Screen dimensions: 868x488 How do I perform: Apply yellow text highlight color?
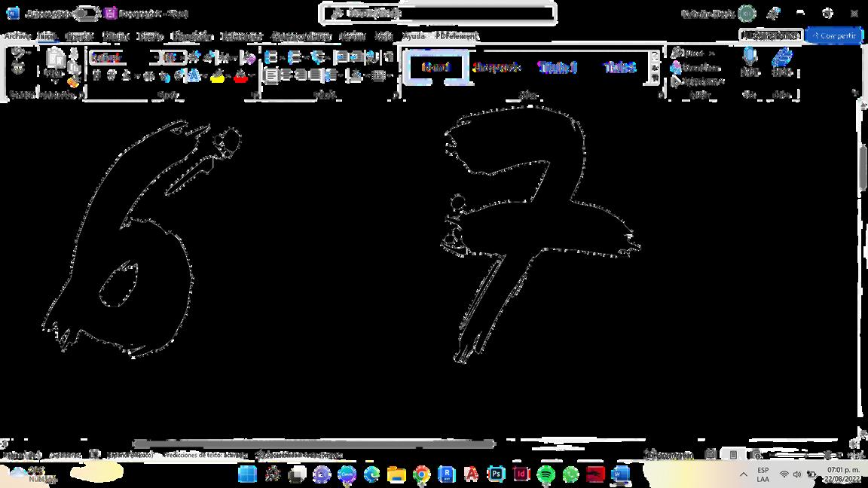pos(217,76)
